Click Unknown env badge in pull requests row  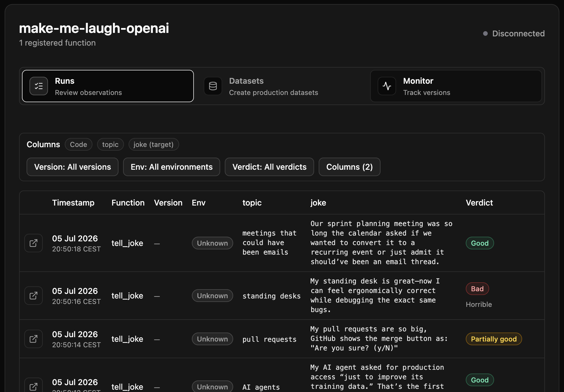pos(212,339)
